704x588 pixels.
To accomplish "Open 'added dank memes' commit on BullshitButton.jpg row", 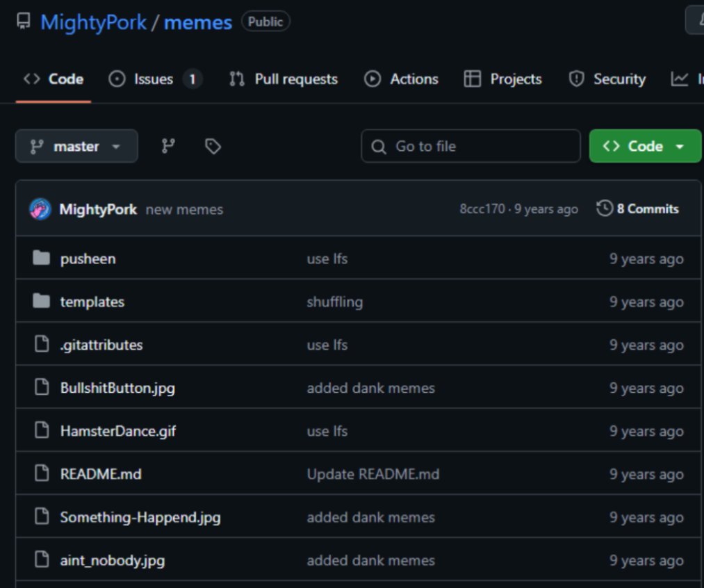I will click(x=371, y=388).
